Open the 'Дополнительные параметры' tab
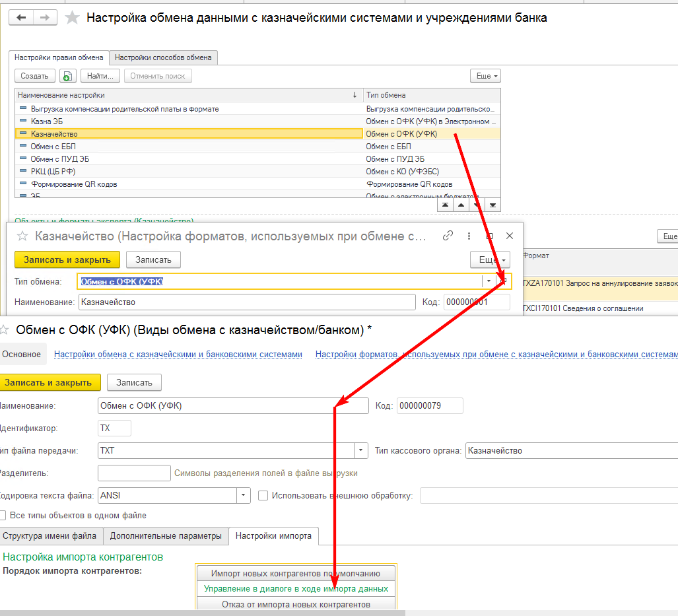The image size is (678, 616). click(x=166, y=536)
